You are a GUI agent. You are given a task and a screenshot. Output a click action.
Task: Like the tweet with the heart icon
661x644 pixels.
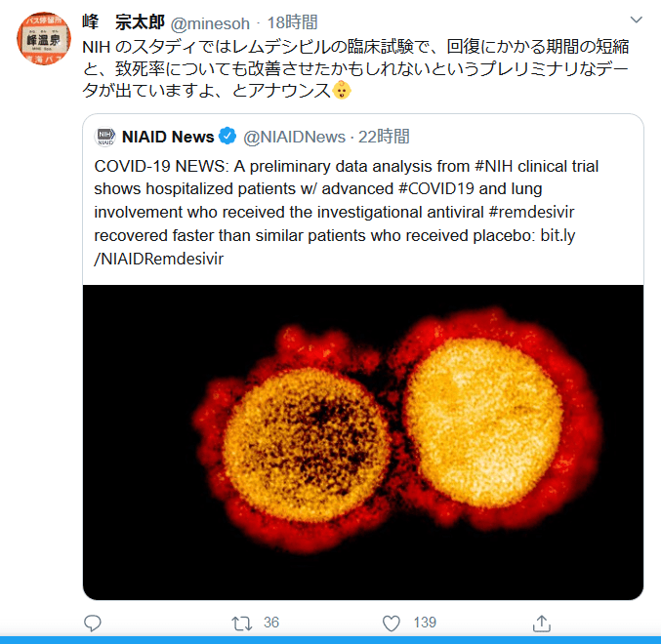[x=391, y=623]
